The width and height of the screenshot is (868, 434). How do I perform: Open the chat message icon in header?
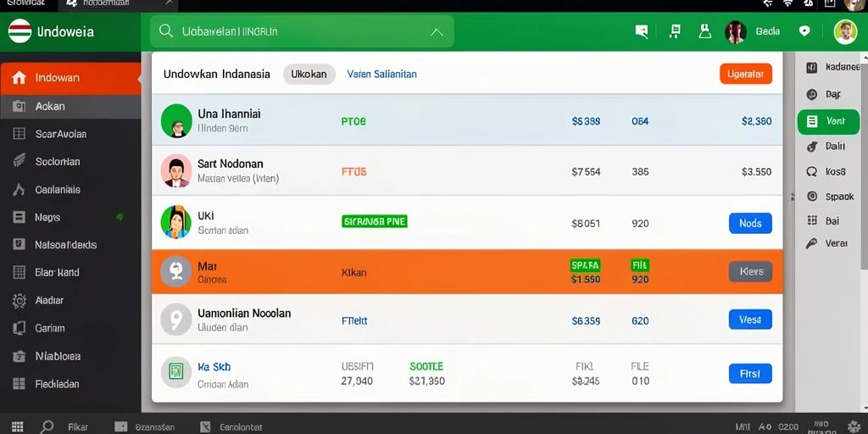(x=642, y=31)
